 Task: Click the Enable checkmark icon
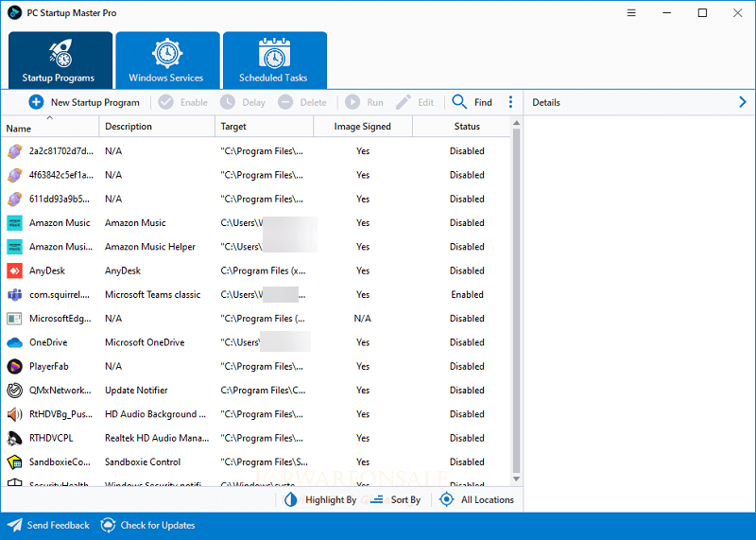[x=166, y=102]
